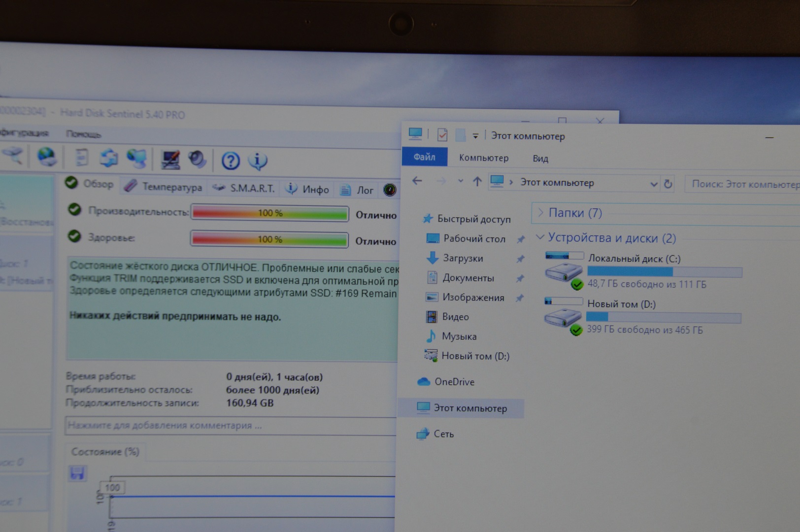Click the Forward arrow in Explorer
Screen dimensions: 800x532
441,181
